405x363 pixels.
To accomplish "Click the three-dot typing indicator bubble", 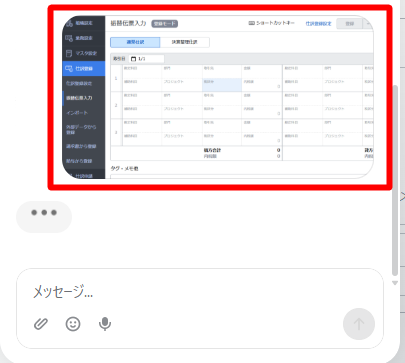I will tap(44, 217).
